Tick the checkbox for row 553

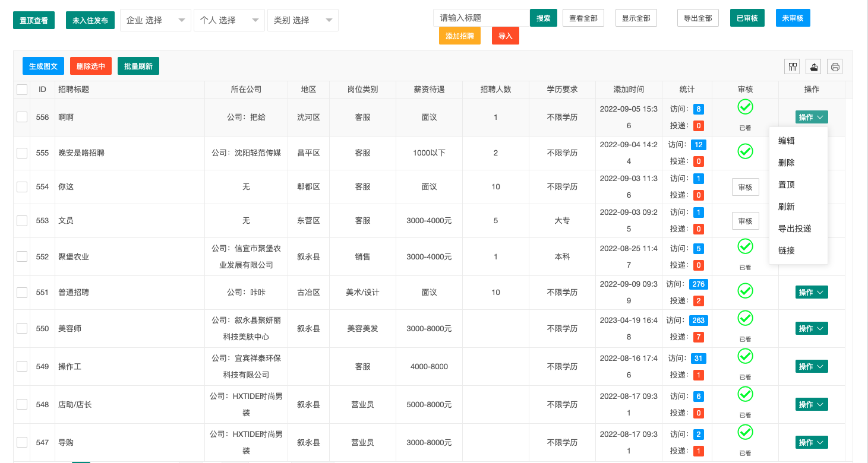pyautogui.click(x=22, y=221)
